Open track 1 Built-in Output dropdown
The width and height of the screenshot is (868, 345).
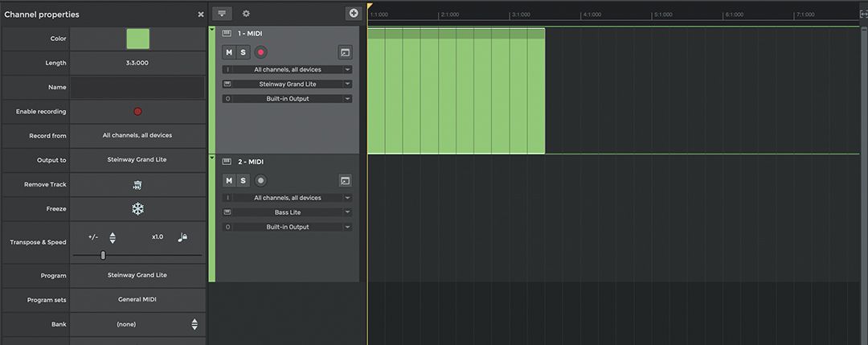(287, 99)
